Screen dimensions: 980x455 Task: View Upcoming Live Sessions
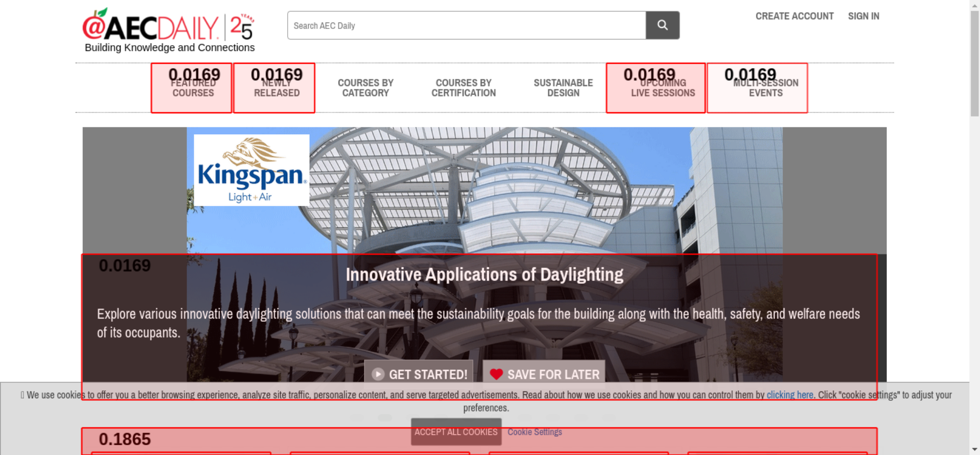point(662,88)
